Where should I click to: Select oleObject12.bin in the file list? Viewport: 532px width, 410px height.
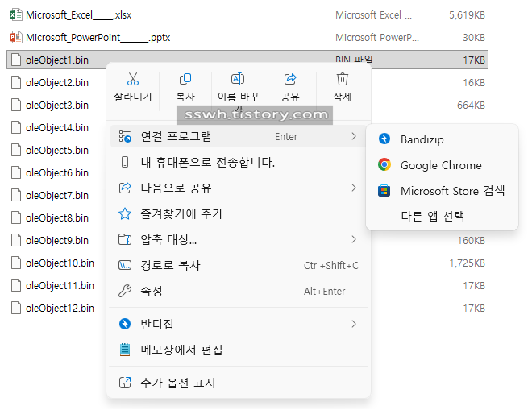[x=60, y=309]
